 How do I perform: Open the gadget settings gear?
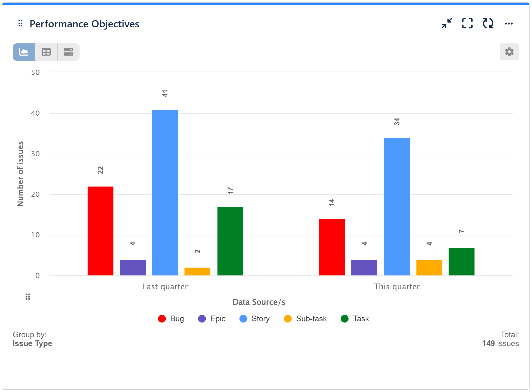click(509, 52)
